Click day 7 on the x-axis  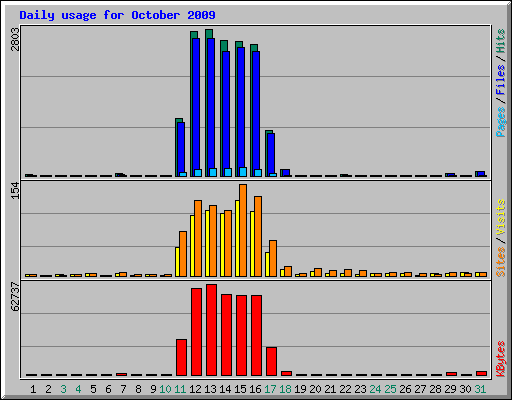123,389
